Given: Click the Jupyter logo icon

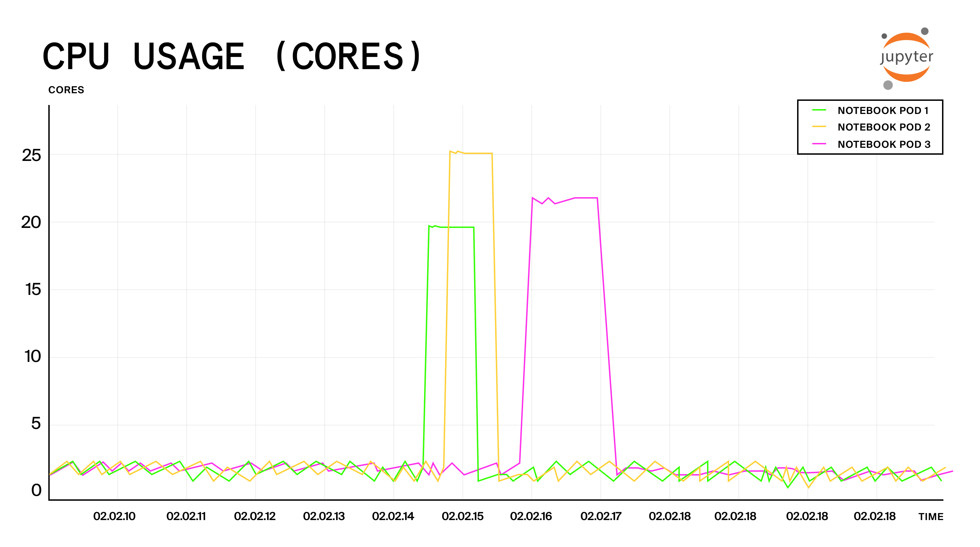Looking at the screenshot, I should click(906, 58).
